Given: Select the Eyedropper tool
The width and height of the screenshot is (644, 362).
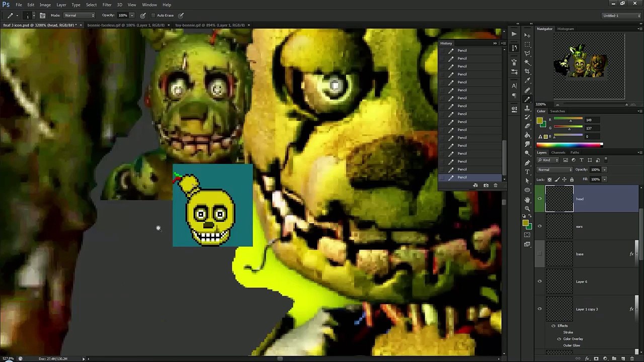Looking at the screenshot, I should pos(527,80).
